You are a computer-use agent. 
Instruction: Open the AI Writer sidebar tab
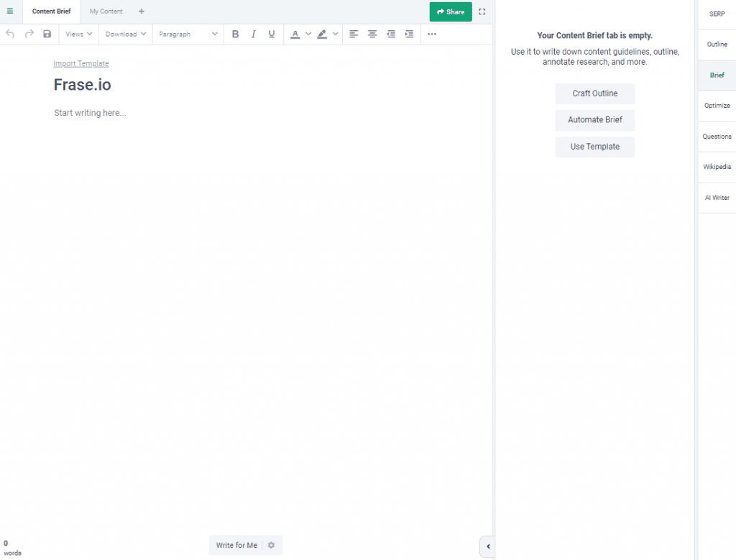click(717, 198)
